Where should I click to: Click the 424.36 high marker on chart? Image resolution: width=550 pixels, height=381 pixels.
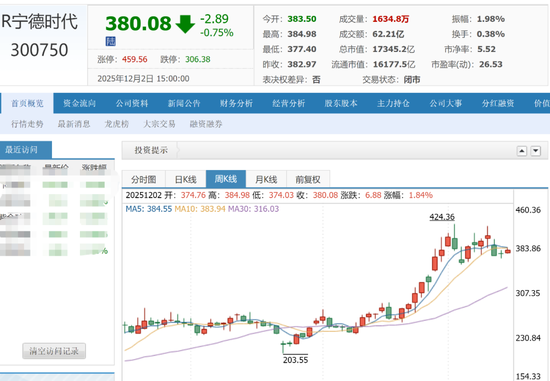click(442, 217)
